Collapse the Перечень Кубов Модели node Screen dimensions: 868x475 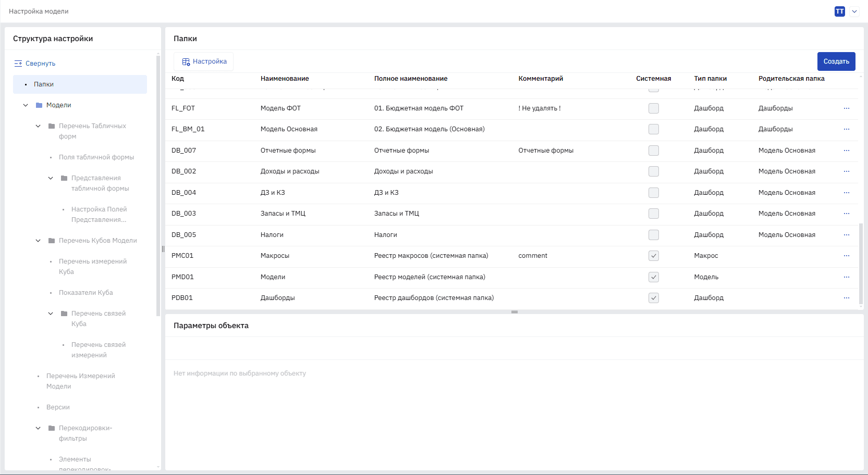tap(38, 241)
